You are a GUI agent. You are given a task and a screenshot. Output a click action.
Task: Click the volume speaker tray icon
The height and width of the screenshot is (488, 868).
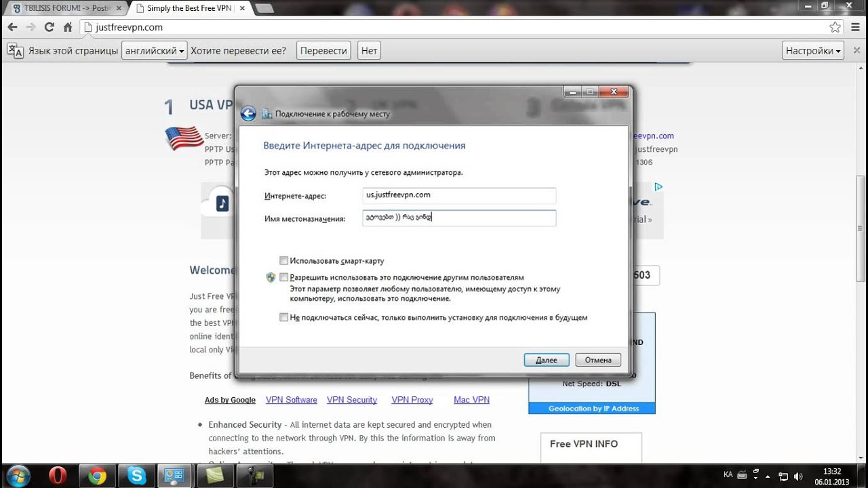tap(798, 476)
